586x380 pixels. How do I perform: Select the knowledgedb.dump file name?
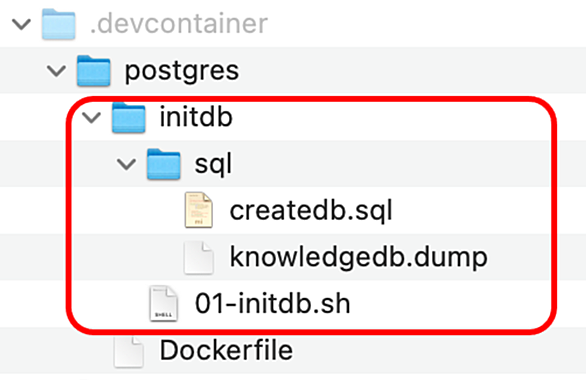click(x=358, y=258)
